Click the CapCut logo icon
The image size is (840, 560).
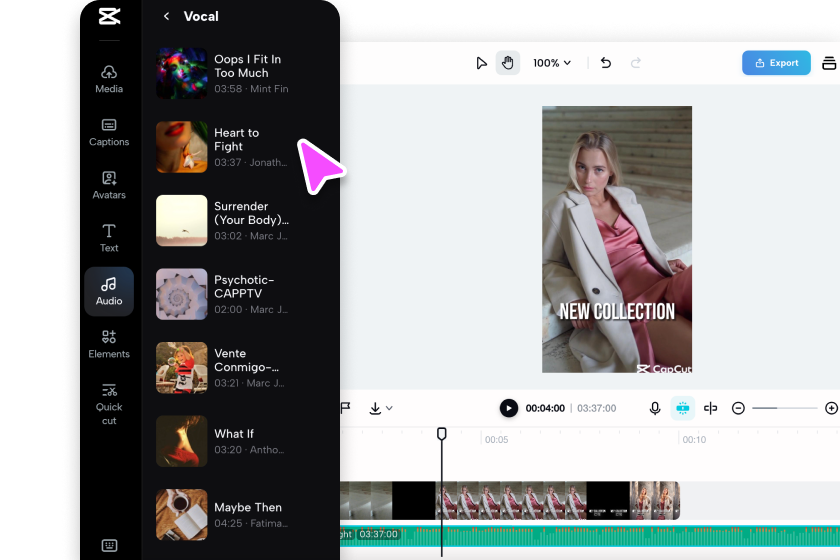tap(109, 16)
